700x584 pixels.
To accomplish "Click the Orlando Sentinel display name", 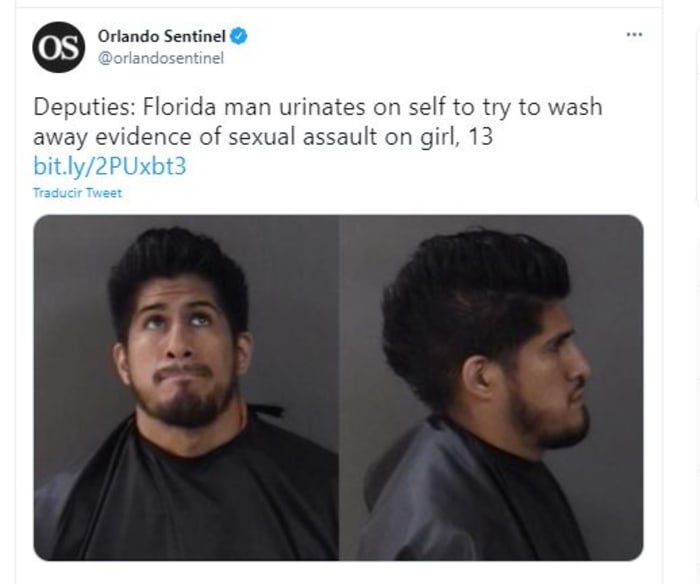I will click(x=162, y=36).
